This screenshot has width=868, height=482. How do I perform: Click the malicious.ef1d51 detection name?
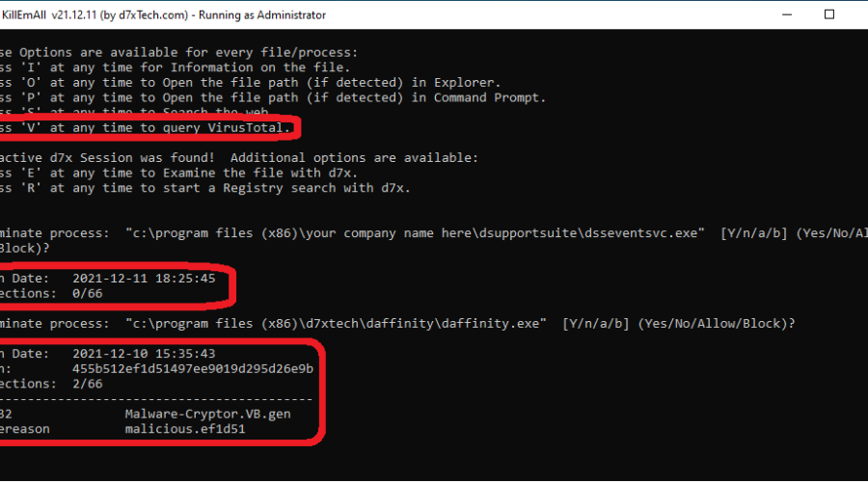tap(185, 429)
